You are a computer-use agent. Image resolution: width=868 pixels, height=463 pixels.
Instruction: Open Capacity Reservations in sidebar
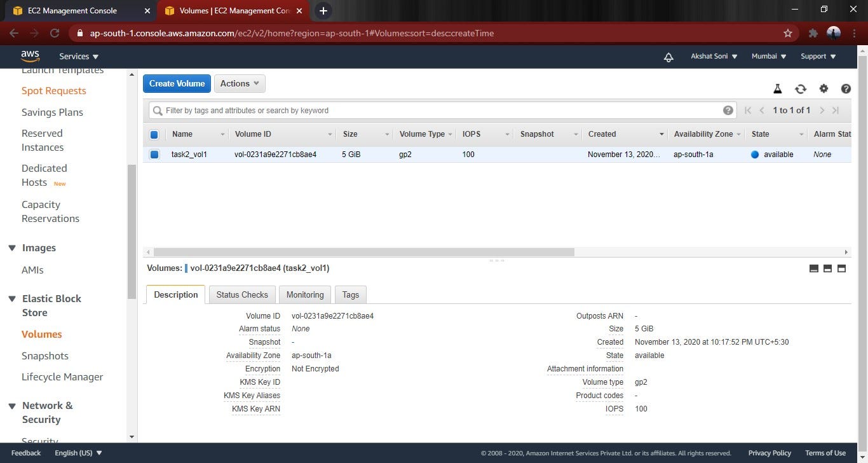(51, 212)
